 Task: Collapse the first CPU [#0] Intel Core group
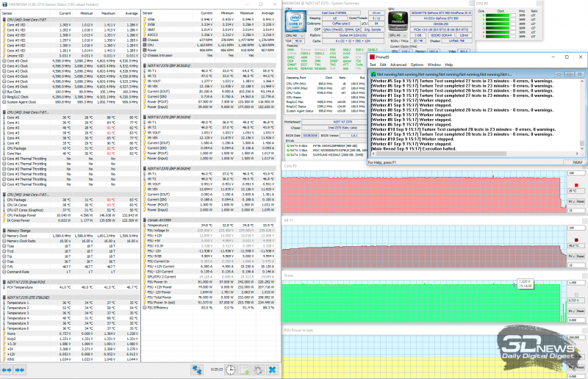point(4,20)
